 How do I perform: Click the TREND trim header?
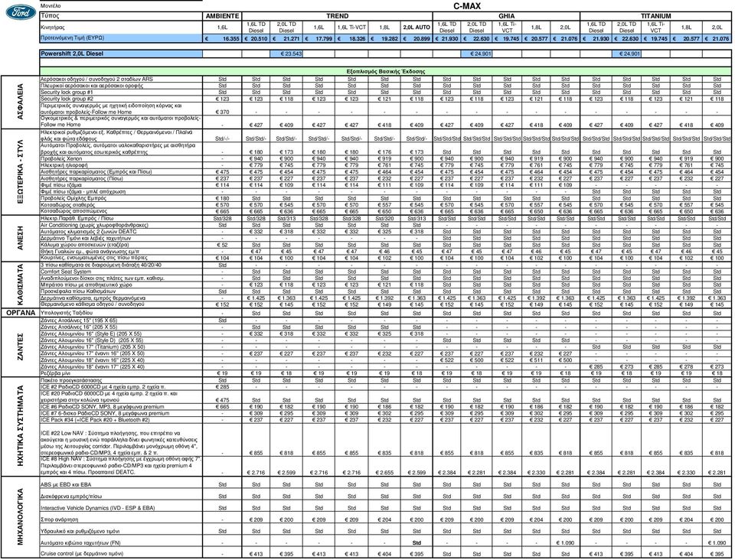pos(337,16)
